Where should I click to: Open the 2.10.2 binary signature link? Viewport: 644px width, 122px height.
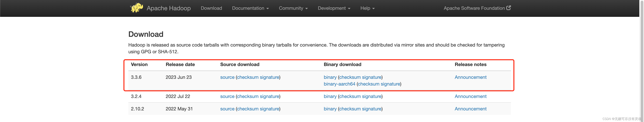click(372, 109)
